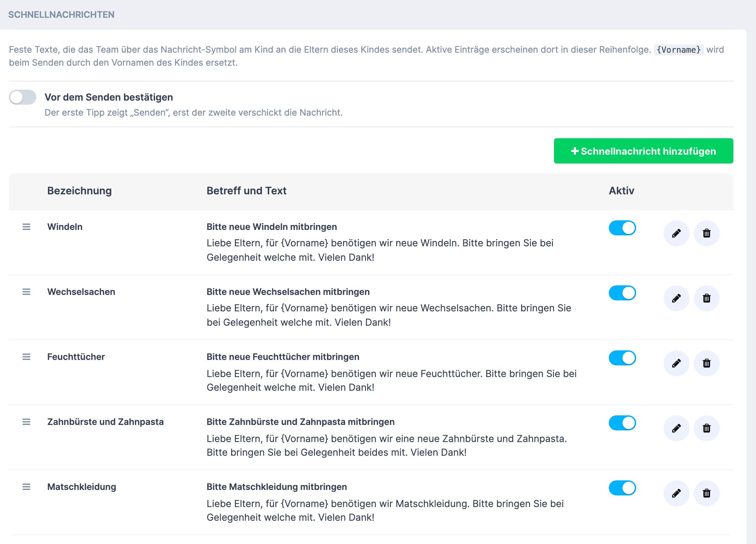Click the 'Vor dem Senden bestätigen' label

(109, 97)
